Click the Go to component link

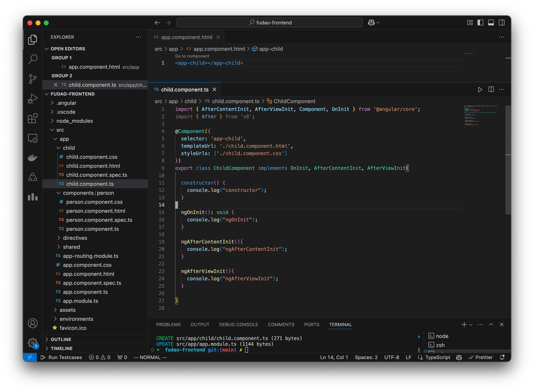coord(192,56)
